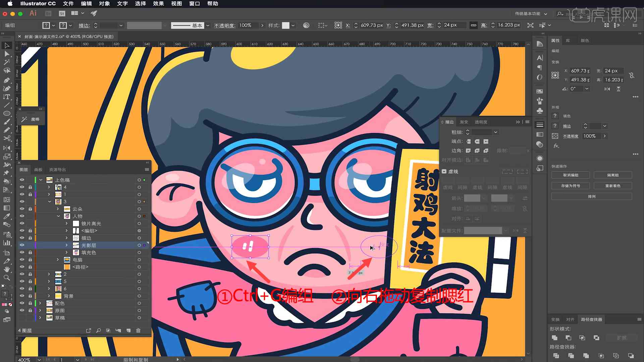
Task: Expand the 填充色 sublayer
Action: tap(66, 252)
